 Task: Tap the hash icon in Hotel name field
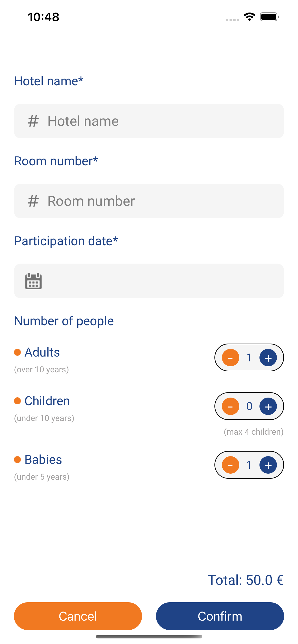coord(33,121)
